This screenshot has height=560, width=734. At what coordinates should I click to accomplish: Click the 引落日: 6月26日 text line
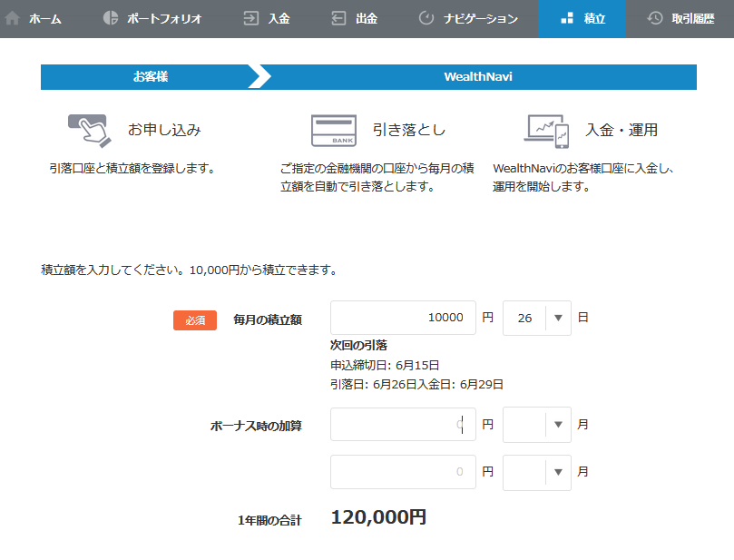click(416, 385)
